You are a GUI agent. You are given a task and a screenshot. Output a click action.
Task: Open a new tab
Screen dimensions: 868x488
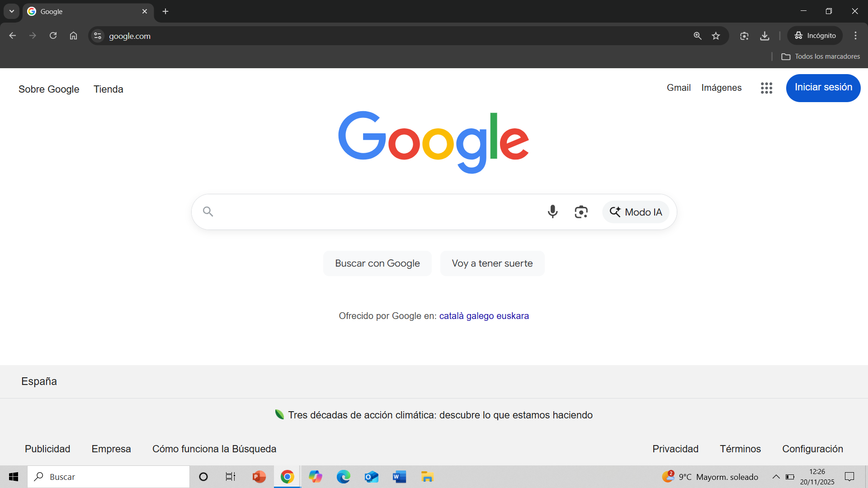pos(165,11)
